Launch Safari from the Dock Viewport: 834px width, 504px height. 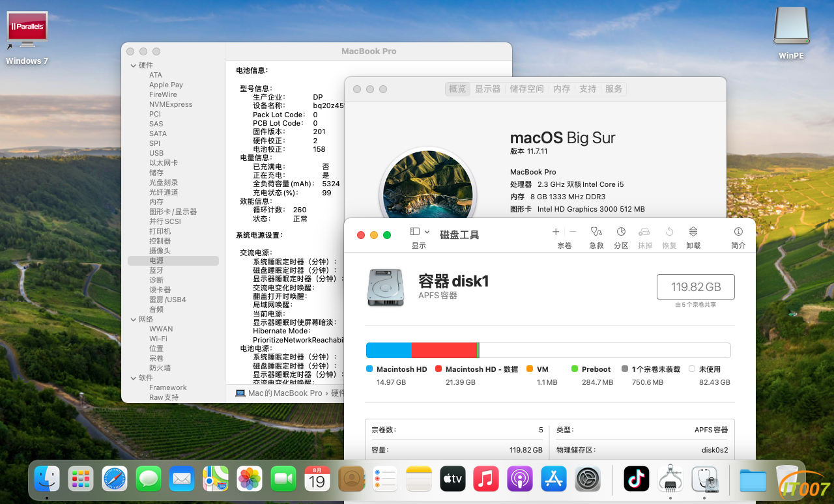pos(115,479)
